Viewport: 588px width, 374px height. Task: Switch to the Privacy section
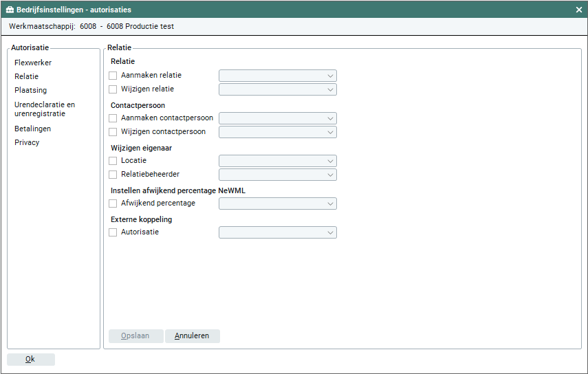tap(27, 142)
